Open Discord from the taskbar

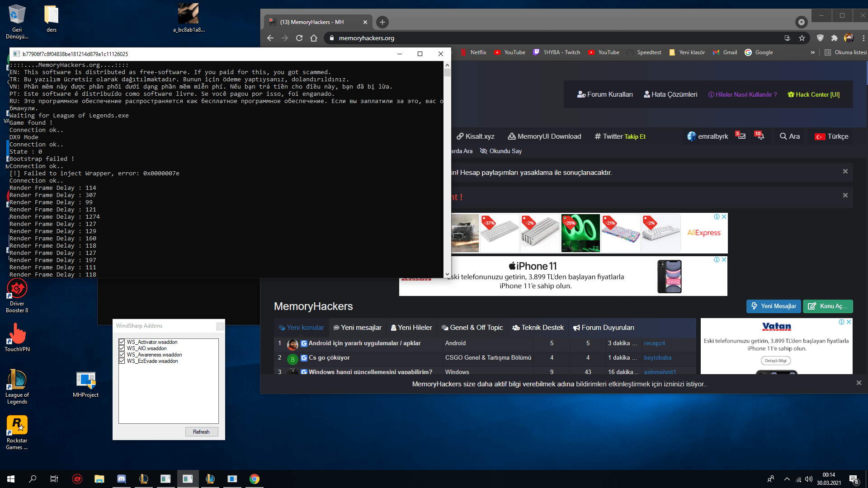point(122,479)
